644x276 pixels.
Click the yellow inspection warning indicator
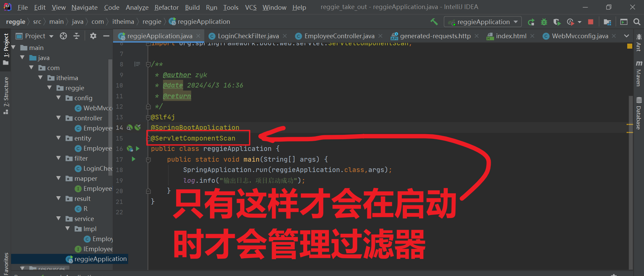pyautogui.click(x=630, y=46)
